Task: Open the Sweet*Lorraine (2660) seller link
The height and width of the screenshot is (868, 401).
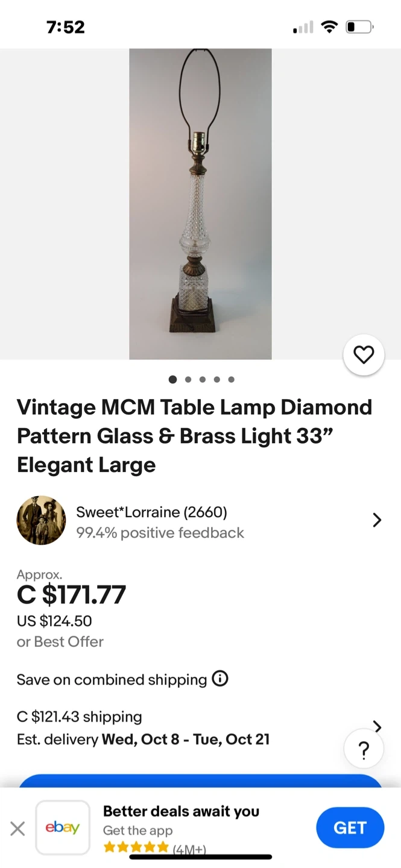Action: [x=151, y=512]
